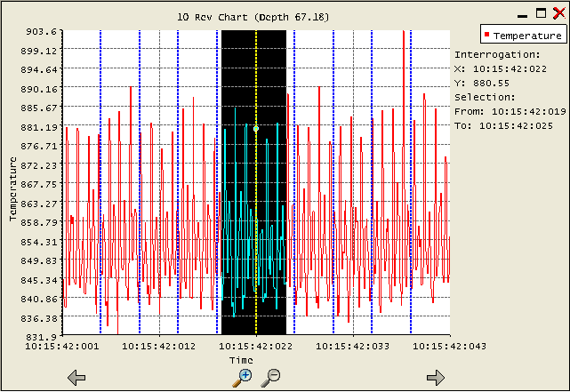Viewport: 570px width, 392px height.
Task: Click the 903.6 top axis value
Action: pos(44,31)
